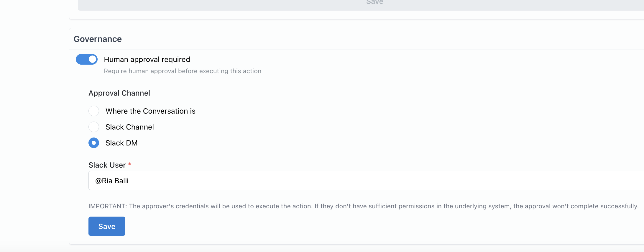Select the 'Where the Conversation is' radio circle

point(94,111)
